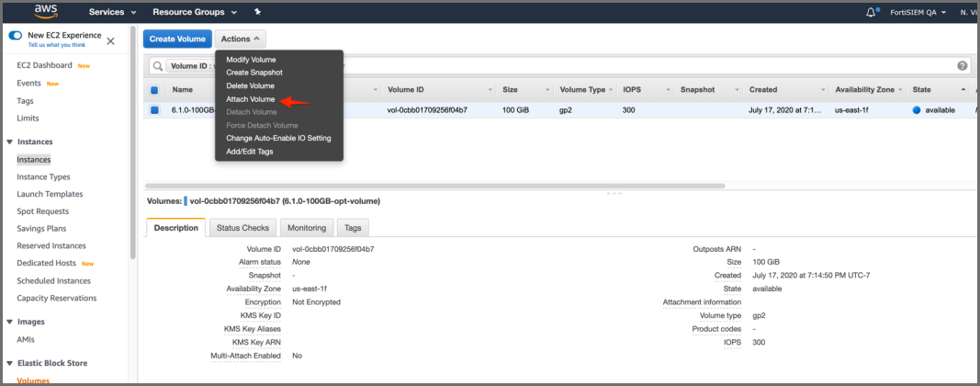
Task: Open the FortiSIEM QA account dropdown
Action: pyautogui.click(x=918, y=12)
